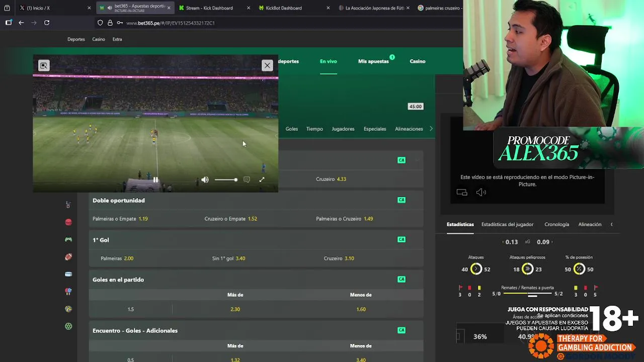Click the CA badge above Cruzeiro 4.33
644x362 pixels.
pos(401,160)
